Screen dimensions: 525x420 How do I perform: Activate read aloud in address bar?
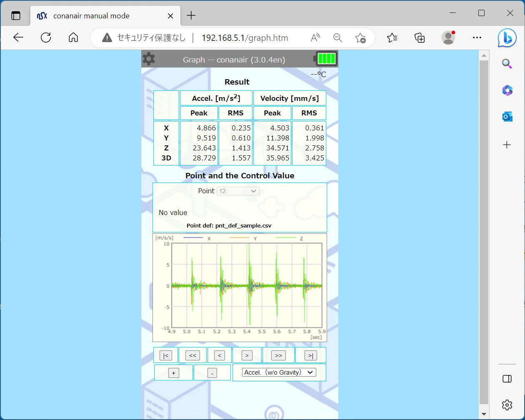[x=315, y=38]
